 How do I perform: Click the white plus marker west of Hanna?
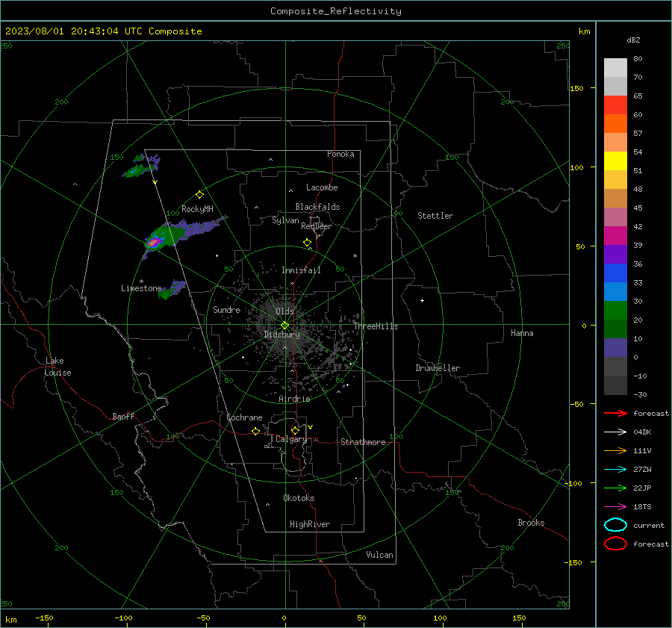pos(422,300)
